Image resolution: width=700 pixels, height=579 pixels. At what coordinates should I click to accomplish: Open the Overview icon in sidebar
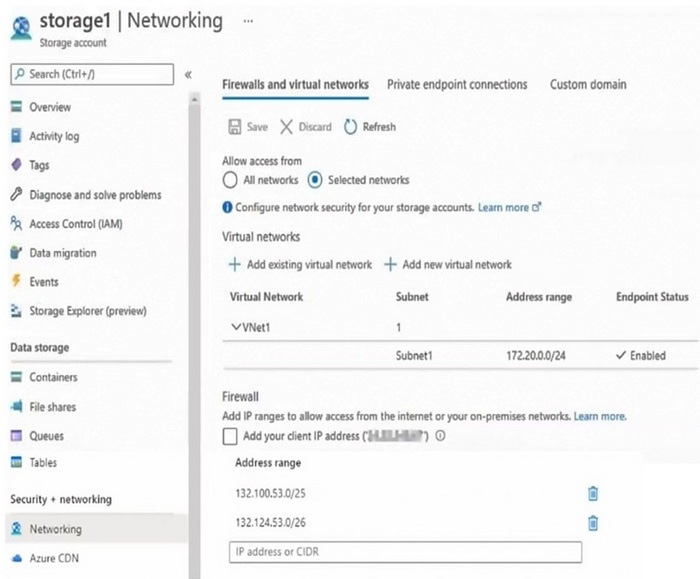click(17, 107)
